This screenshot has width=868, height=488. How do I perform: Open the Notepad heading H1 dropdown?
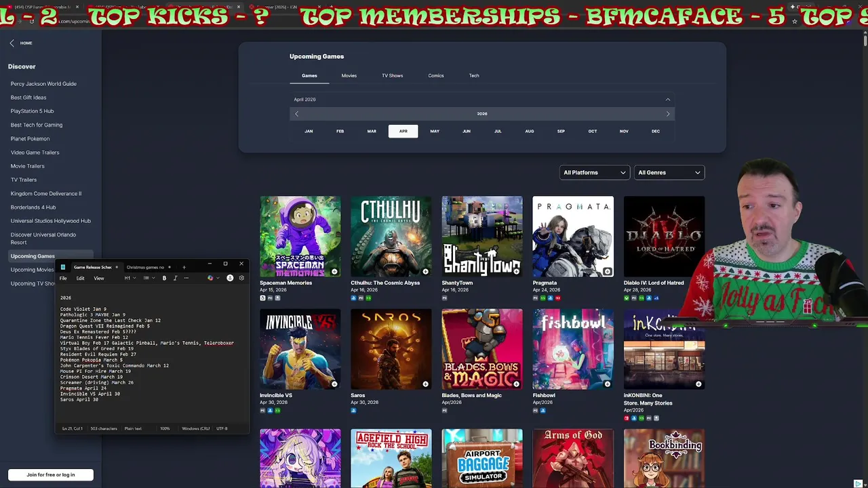tap(130, 278)
